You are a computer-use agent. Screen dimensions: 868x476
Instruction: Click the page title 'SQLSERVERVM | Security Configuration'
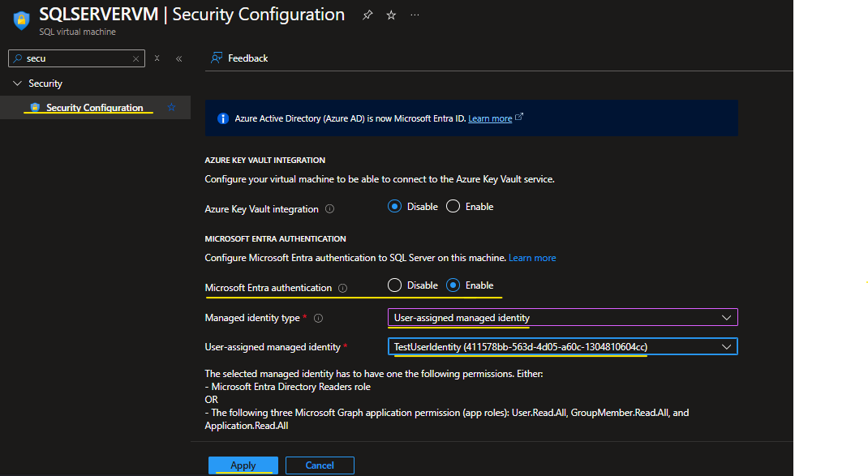coord(192,15)
